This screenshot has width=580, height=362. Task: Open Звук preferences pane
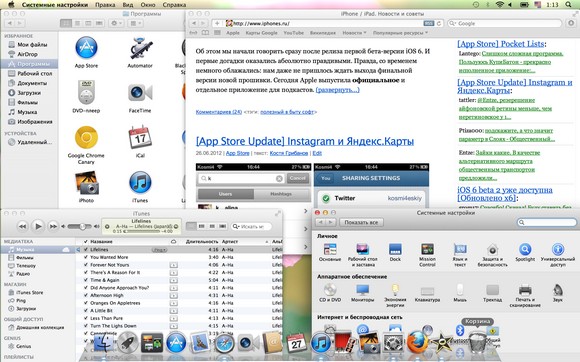[x=557, y=290]
